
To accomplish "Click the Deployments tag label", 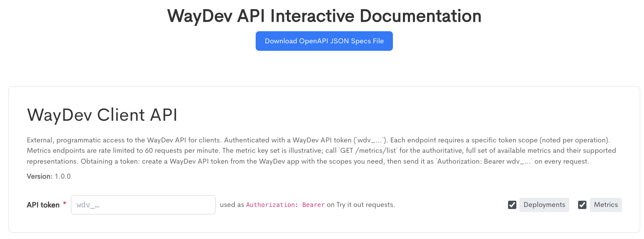I will [x=544, y=205].
